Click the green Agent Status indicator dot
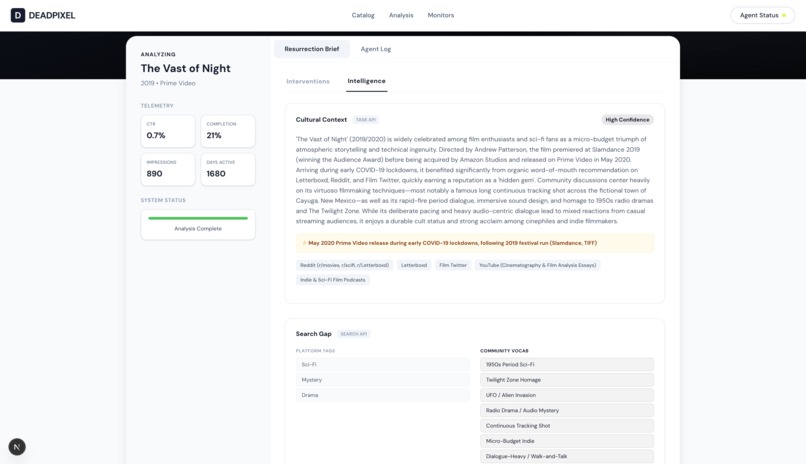The height and width of the screenshot is (464, 806). point(784,15)
